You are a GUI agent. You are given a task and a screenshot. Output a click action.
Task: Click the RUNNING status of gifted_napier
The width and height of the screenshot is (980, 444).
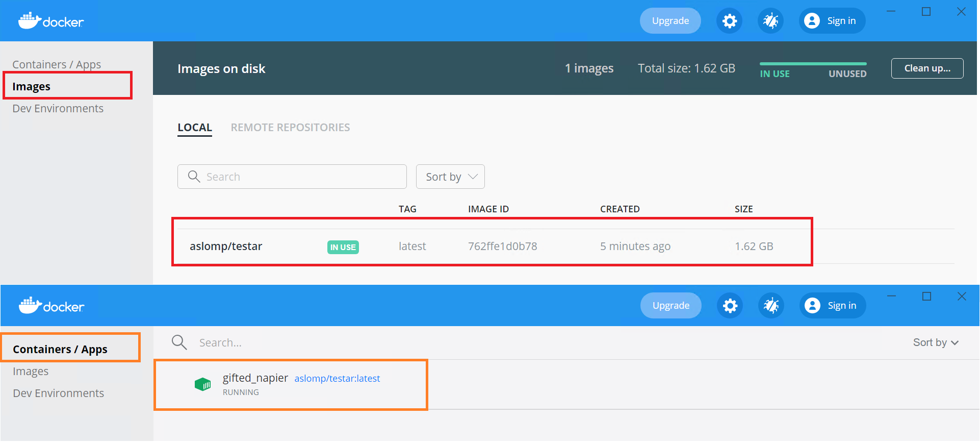point(241,392)
